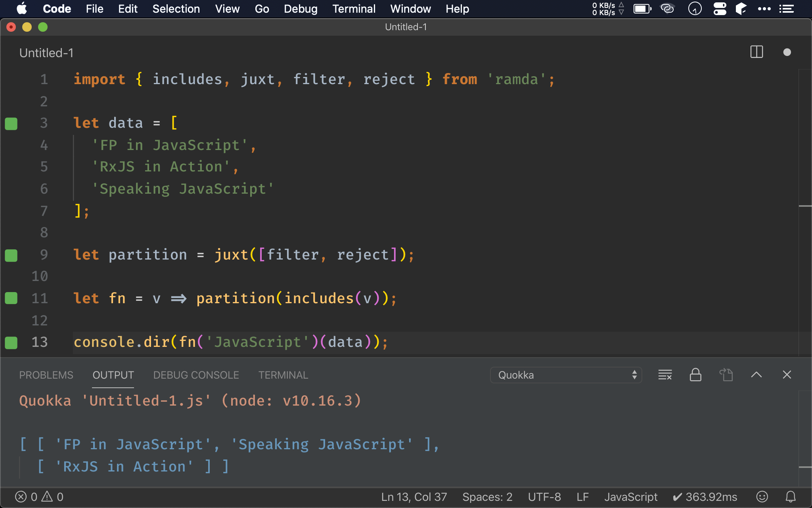Click the copy output icon in panel
Screen dimensions: 812x508
[x=727, y=375]
